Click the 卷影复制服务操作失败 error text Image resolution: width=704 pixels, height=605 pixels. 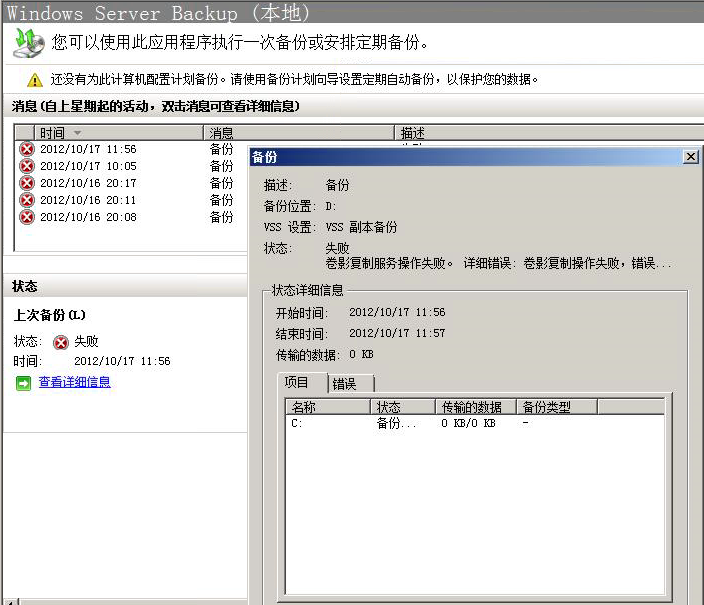click(x=498, y=263)
